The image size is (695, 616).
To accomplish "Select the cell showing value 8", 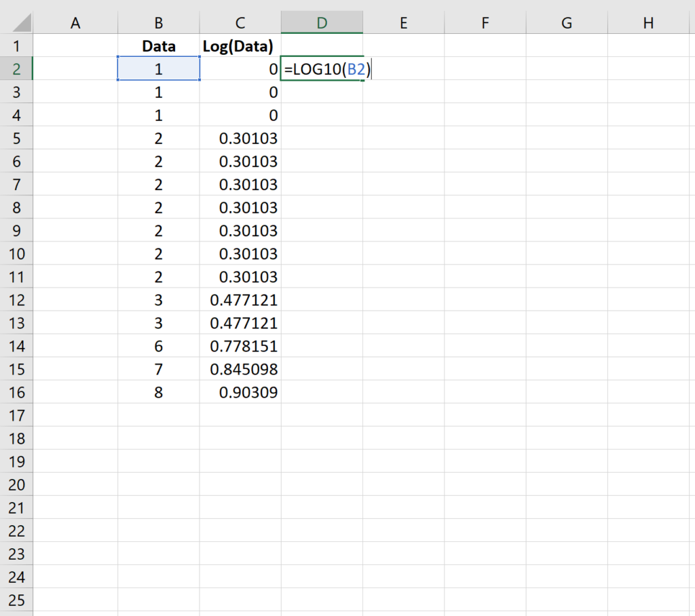I will pyautogui.click(x=158, y=392).
